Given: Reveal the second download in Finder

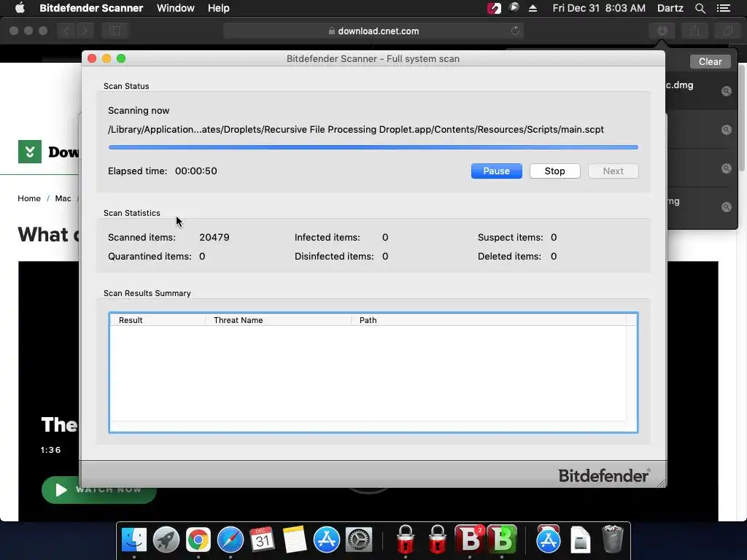Looking at the screenshot, I should (x=726, y=130).
